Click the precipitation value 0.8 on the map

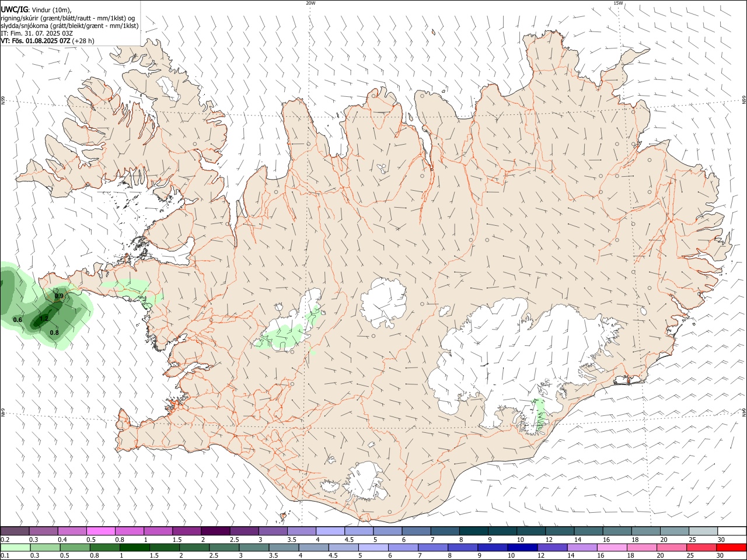pyautogui.click(x=54, y=332)
